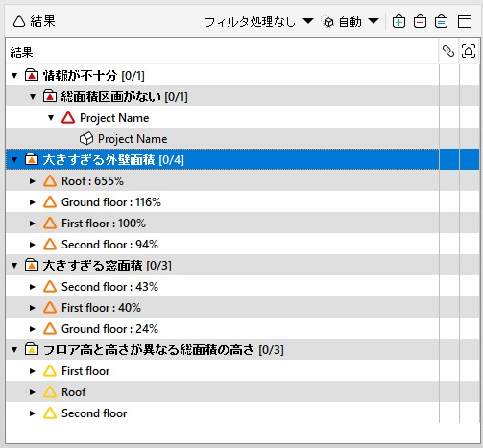Click the collapse all results icon
Image resolution: width=483 pixels, height=448 pixels.
(420, 22)
